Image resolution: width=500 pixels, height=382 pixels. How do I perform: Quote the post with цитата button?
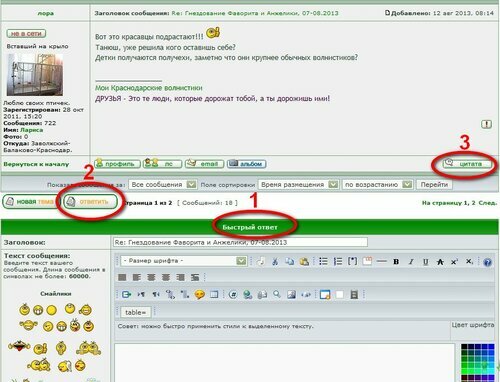pyautogui.click(x=467, y=164)
